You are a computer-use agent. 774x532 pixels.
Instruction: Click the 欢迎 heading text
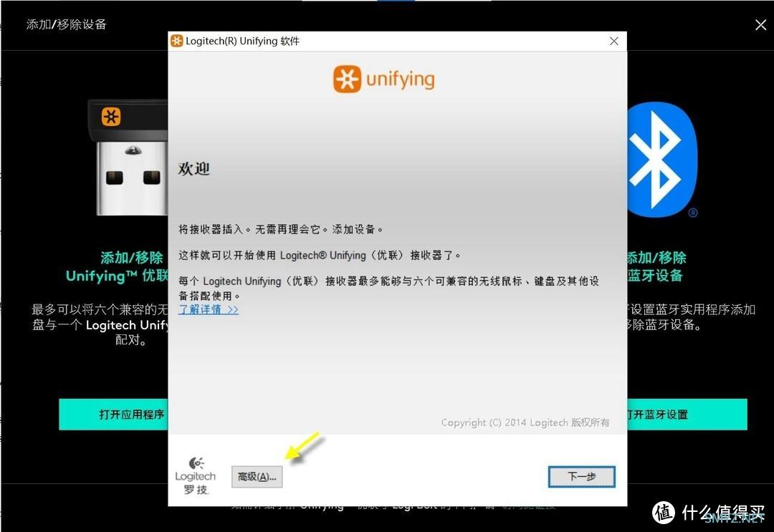tap(194, 169)
